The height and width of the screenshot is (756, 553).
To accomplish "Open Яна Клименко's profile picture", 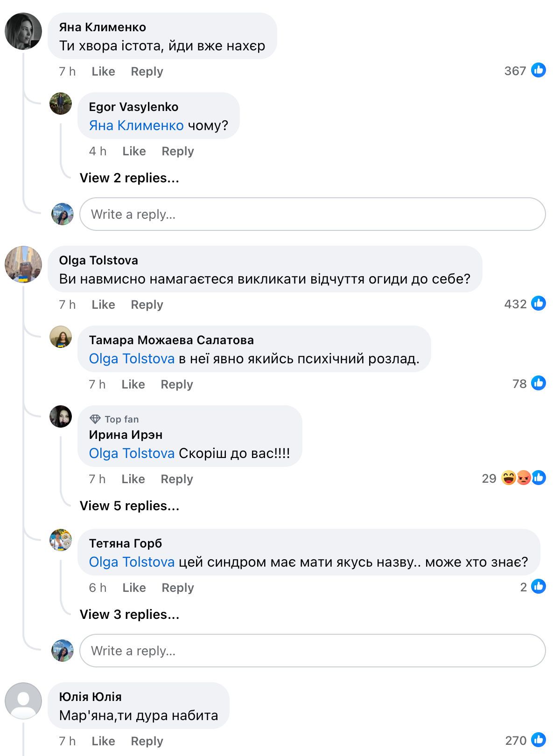I will [x=23, y=31].
